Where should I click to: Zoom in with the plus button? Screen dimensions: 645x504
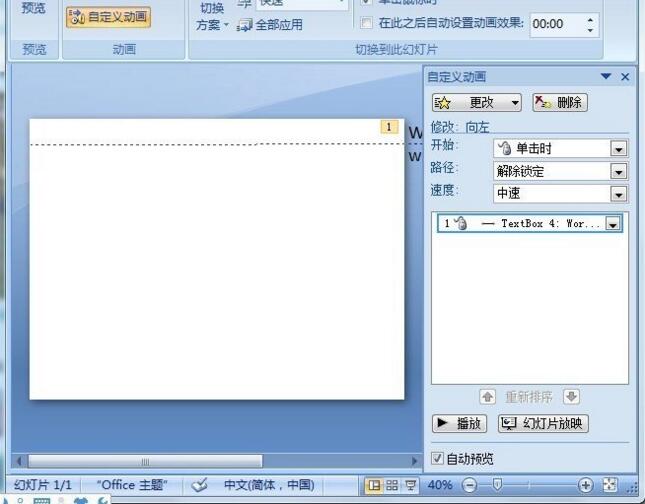click(x=585, y=485)
